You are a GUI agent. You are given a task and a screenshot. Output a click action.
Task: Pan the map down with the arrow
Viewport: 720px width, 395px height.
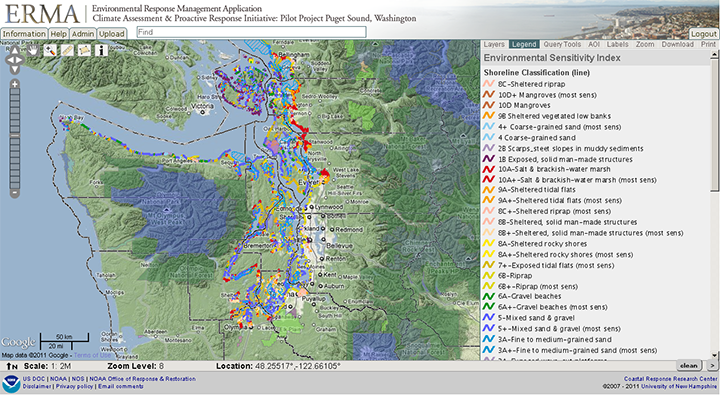point(15,69)
